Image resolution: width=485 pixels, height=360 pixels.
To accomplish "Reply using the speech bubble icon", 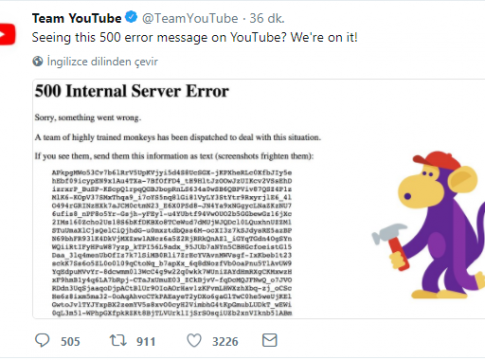I will tap(42, 341).
